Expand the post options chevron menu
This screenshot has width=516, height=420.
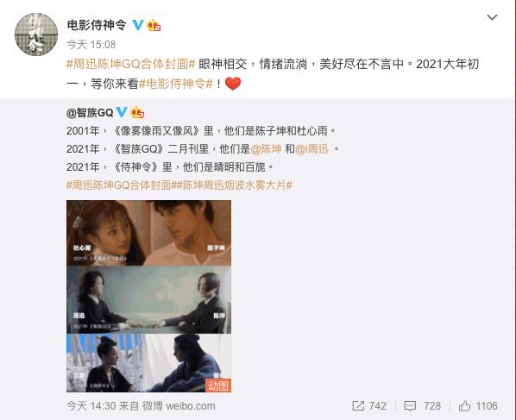click(x=492, y=17)
